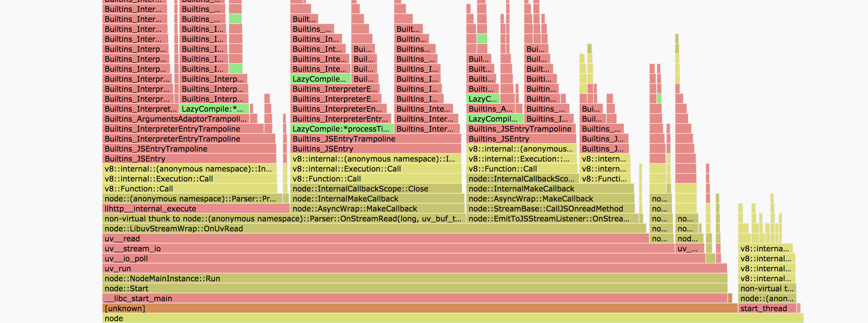Image resolution: width=868 pixels, height=323 pixels.
Task: Select the green 'LazyCompile:*...' frame
Action: [214, 109]
